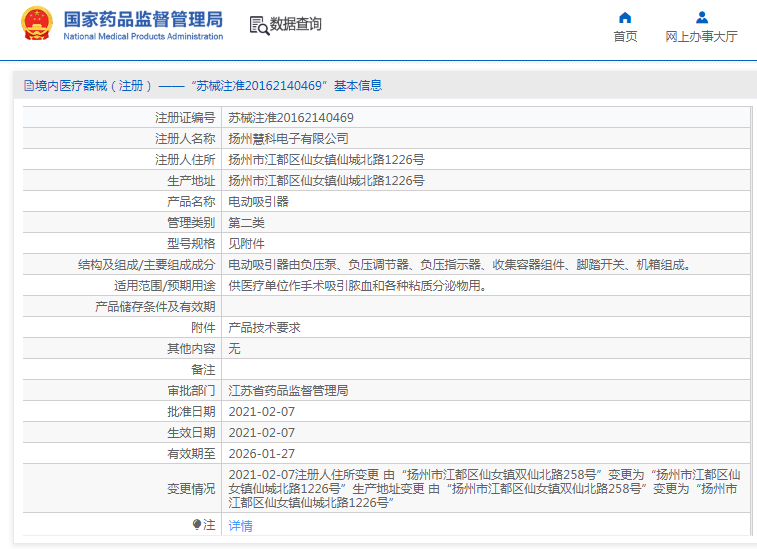This screenshot has height=549, width=757.
Task: Click the bullet icon beside 注
Action: [x=197, y=524]
